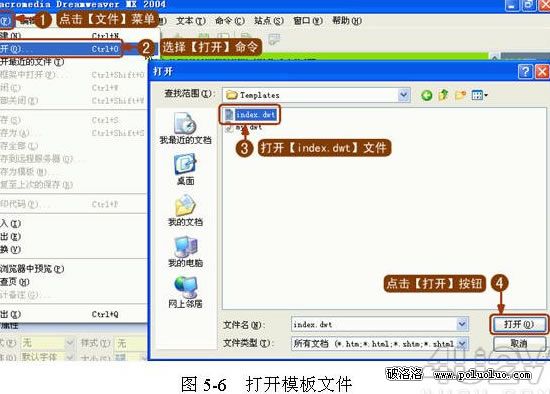
Task: Choose the exit Ctrl+Q menu item
Action: [74, 314]
